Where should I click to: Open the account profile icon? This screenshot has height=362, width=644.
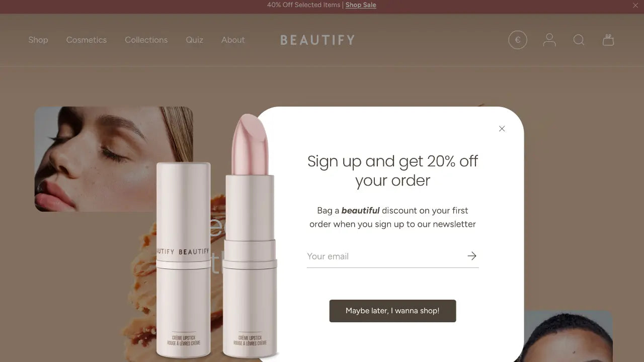click(x=549, y=40)
